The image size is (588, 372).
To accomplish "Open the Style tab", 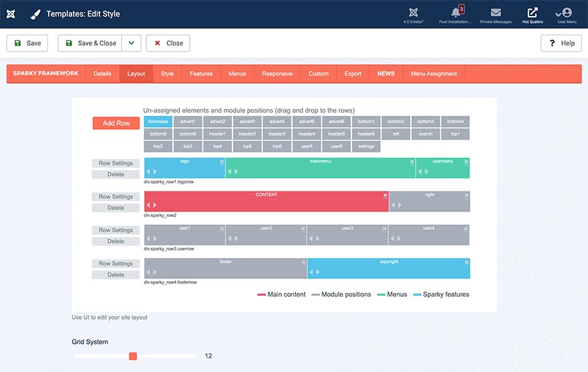I will (167, 74).
